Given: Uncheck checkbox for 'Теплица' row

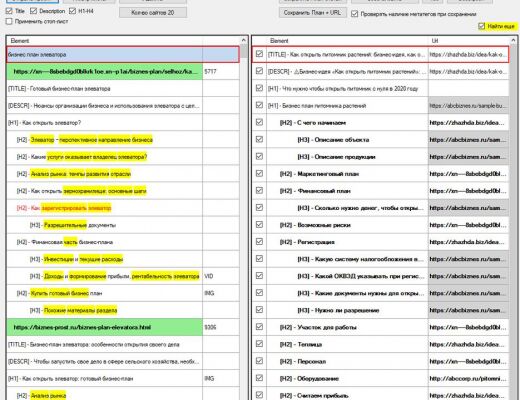Looking at the screenshot, I should click(259, 344).
